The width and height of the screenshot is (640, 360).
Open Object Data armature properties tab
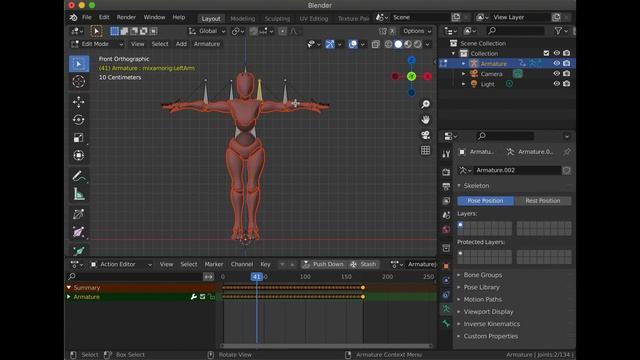446,309
